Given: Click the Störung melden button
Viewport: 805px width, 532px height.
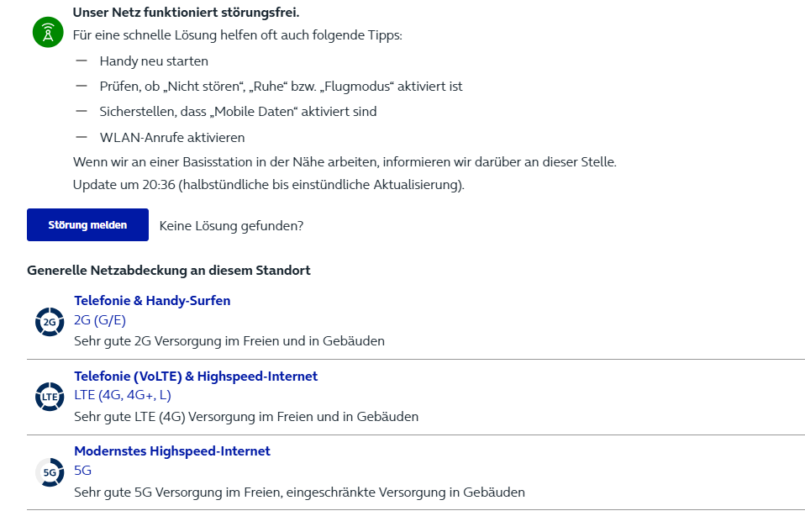Looking at the screenshot, I should click(87, 225).
